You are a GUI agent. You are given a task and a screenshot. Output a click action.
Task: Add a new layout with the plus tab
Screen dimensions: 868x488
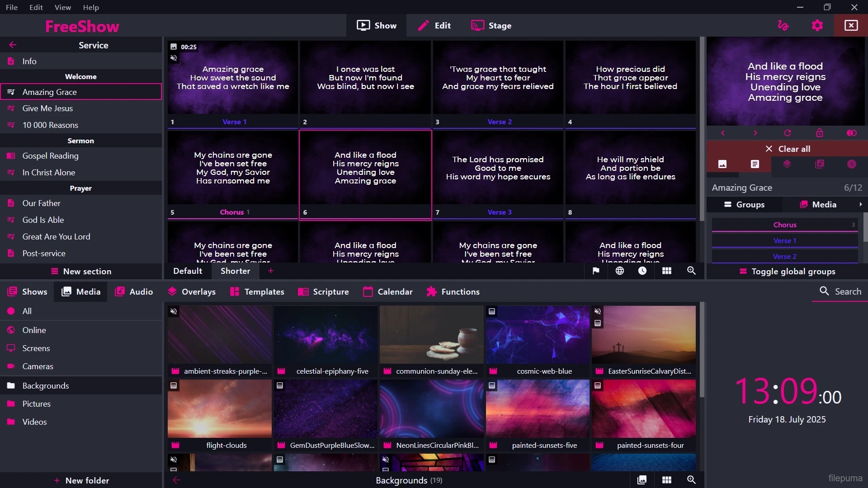click(x=271, y=271)
